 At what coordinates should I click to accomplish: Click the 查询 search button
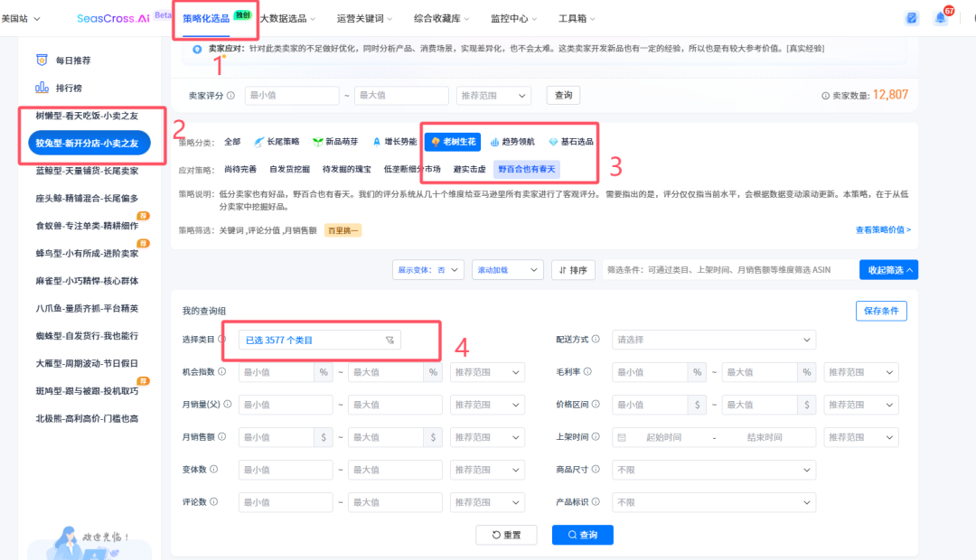point(583,535)
